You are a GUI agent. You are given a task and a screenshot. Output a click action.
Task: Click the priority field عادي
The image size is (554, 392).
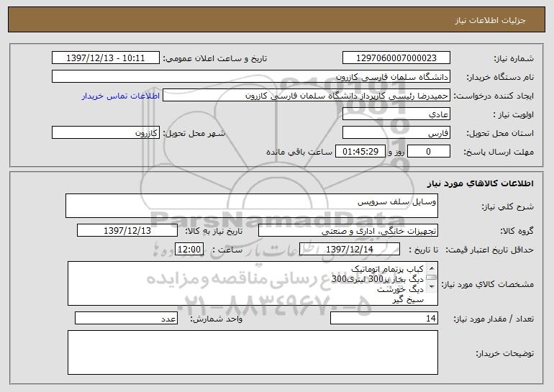pyautogui.click(x=396, y=114)
